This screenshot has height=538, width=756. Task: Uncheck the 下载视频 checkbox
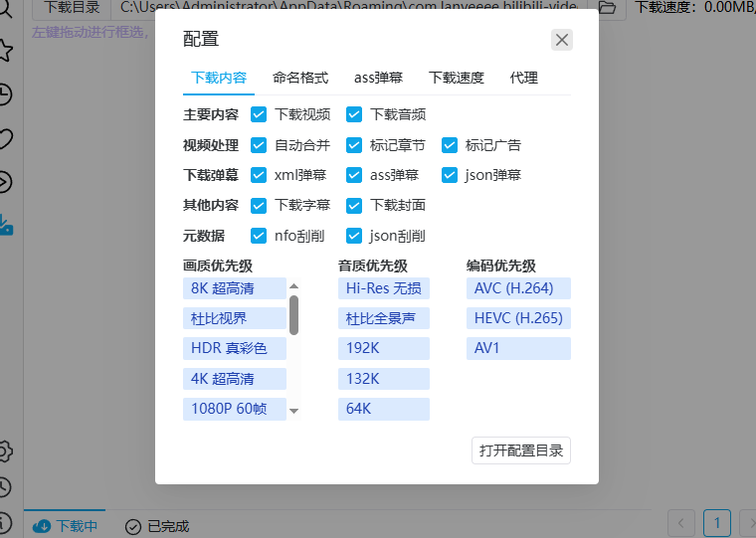click(x=259, y=114)
